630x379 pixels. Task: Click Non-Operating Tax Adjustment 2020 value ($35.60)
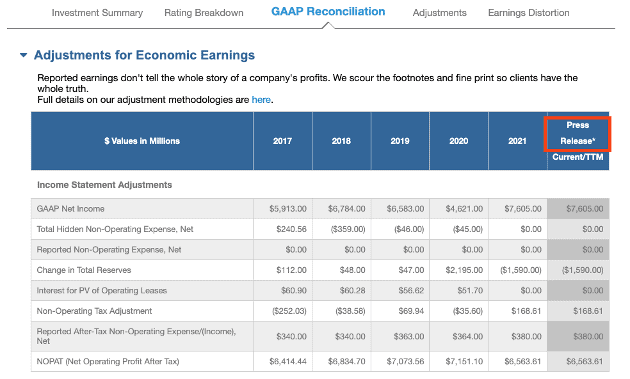coord(467,311)
